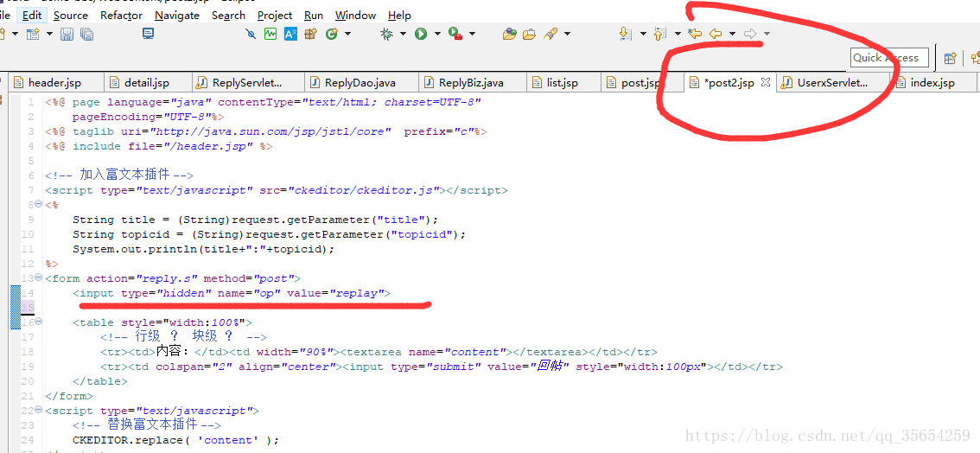
Task: Focus the Quick Access search field
Action: pyautogui.click(x=888, y=58)
